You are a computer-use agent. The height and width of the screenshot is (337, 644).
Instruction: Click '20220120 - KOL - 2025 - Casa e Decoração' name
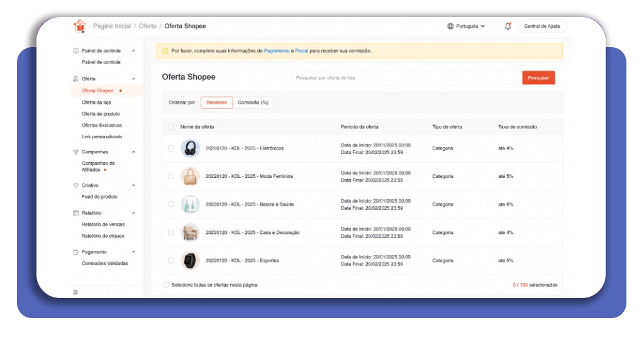(252, 233)
